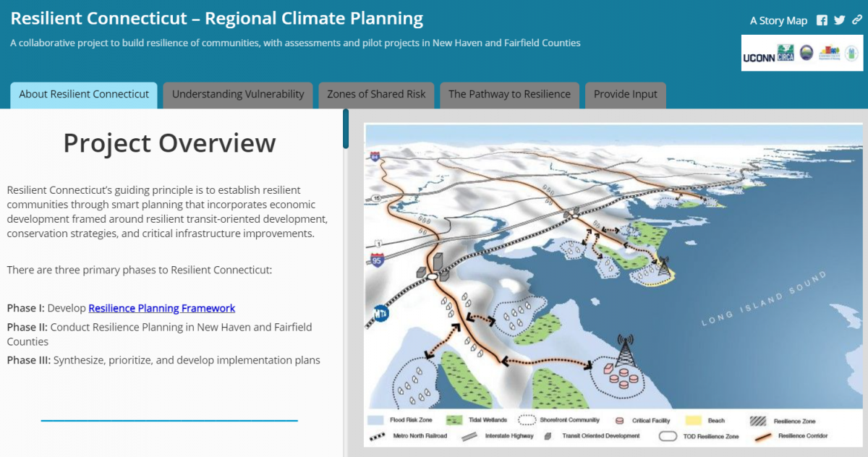Open the Provide Input tab
Image resolution: width=868 pixels, height=457 pixels.
pos(626,95)
